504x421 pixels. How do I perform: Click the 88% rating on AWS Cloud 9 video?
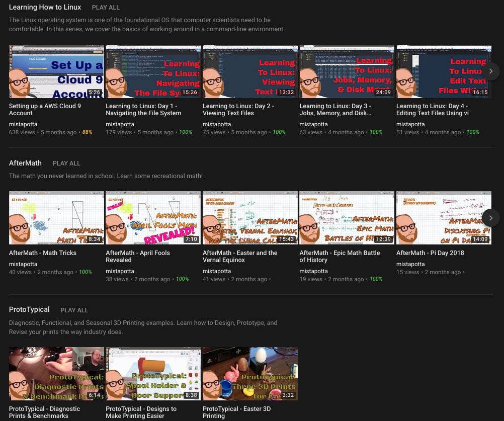click(87, 132)
